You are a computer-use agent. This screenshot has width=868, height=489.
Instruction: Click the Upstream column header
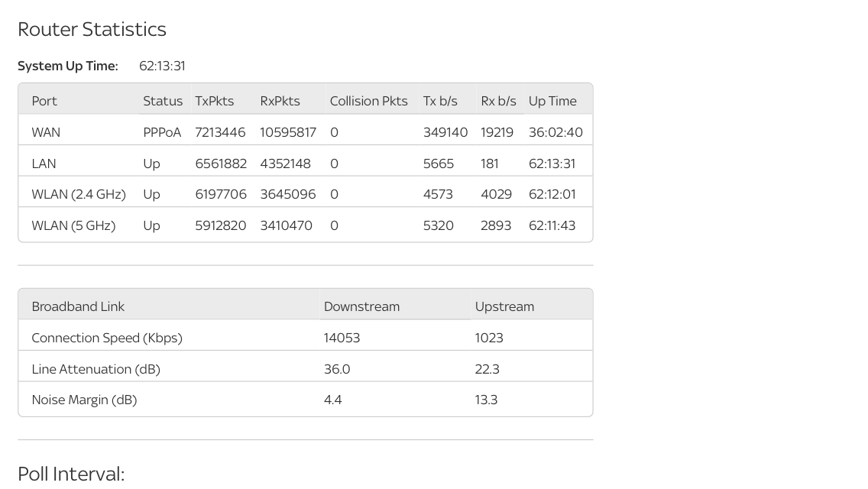tap(504, 306)
